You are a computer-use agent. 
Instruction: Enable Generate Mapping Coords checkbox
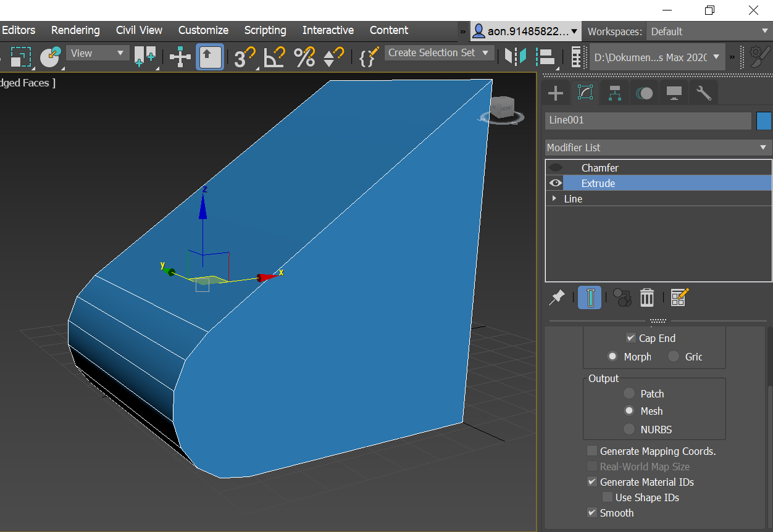pyautogui.click(x=592, y=451)
